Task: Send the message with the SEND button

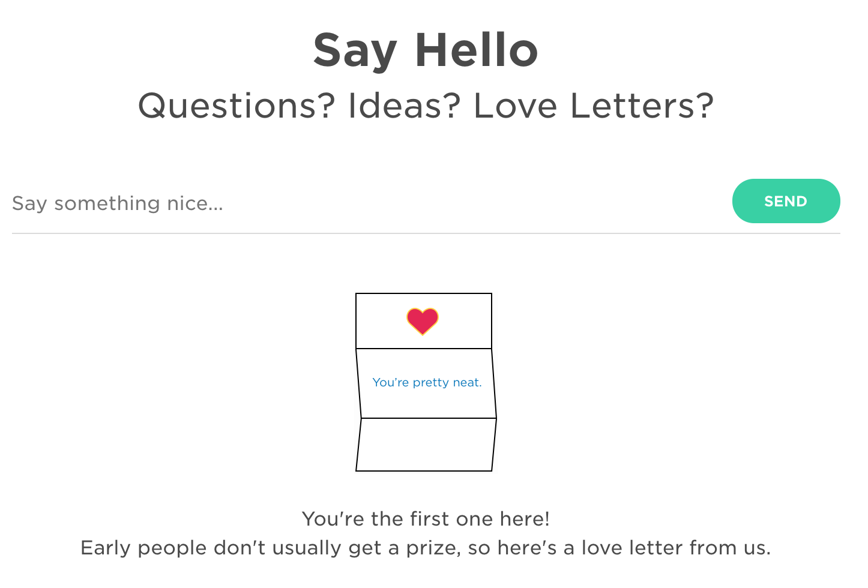Action: [786, 201]
